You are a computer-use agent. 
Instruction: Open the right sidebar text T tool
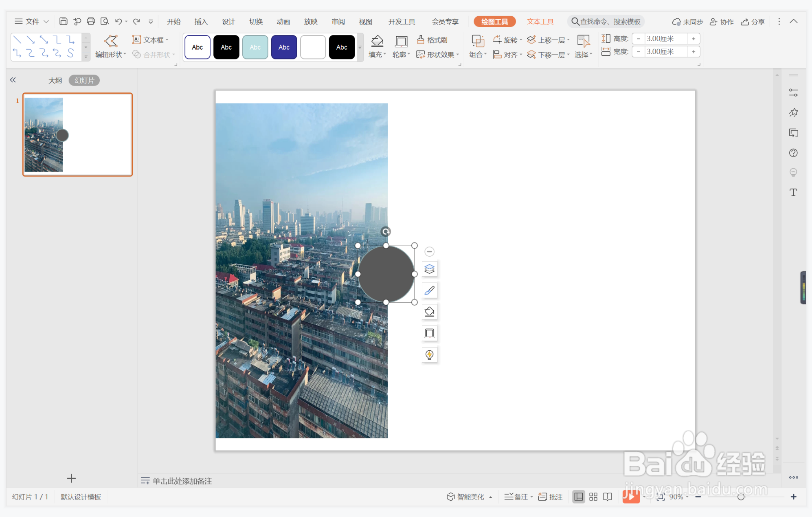pos(793,192)
